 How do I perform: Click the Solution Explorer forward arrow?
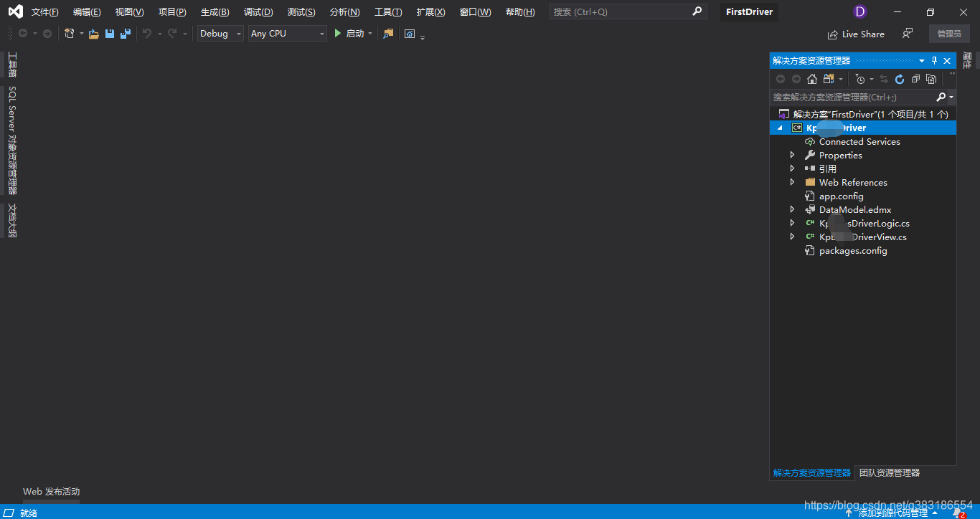pyautogui.click(x=796, y=79)
